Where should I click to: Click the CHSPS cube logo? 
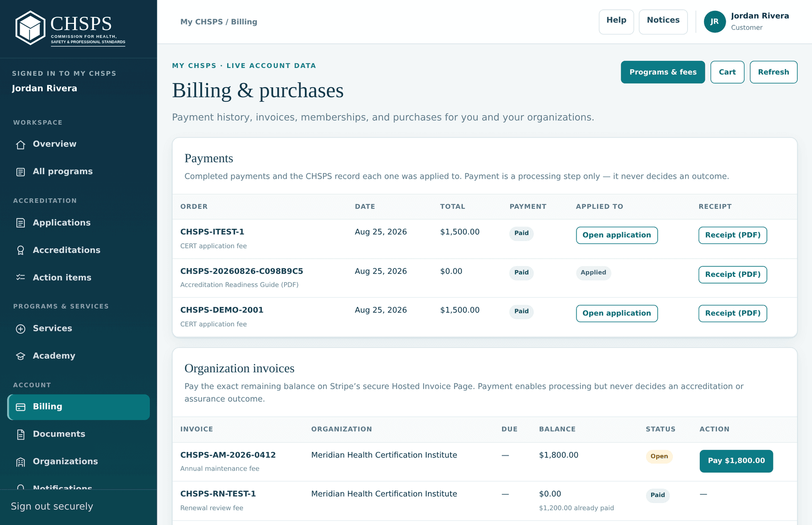click(30, 28)
